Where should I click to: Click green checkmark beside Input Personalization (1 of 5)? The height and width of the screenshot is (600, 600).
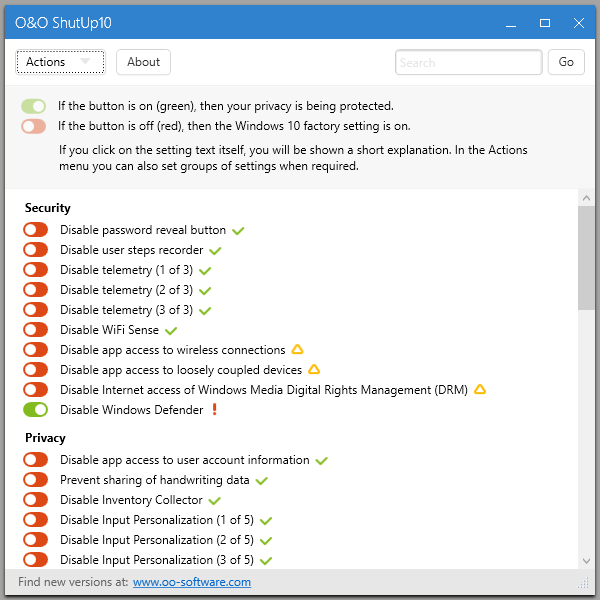pyautogui.click(x=266, y=521)
